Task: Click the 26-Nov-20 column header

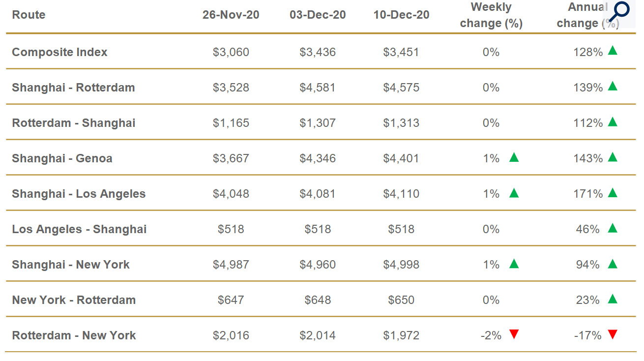Action: pos(231,15)
